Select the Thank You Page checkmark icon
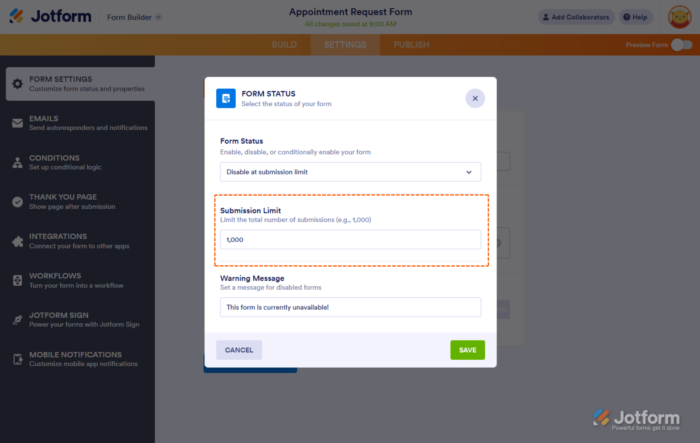The image size is (700, 443). click(x=17, y=201)
